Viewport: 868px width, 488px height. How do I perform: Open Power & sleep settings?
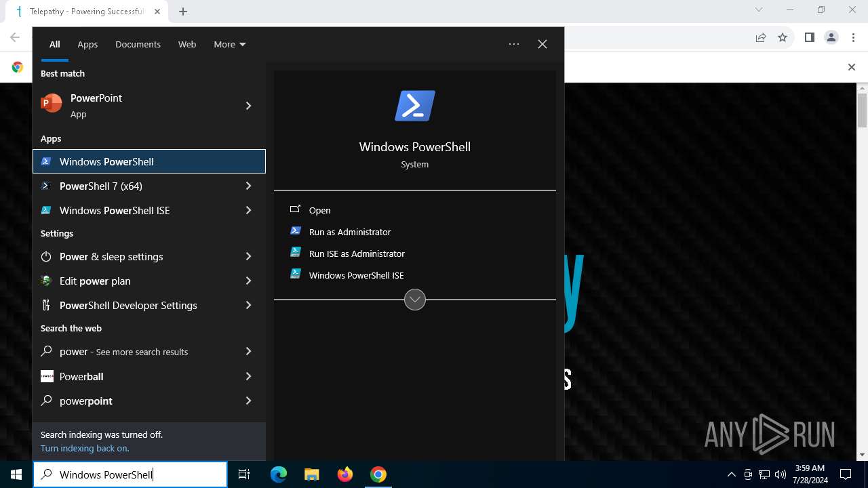(x=133, y=256)
